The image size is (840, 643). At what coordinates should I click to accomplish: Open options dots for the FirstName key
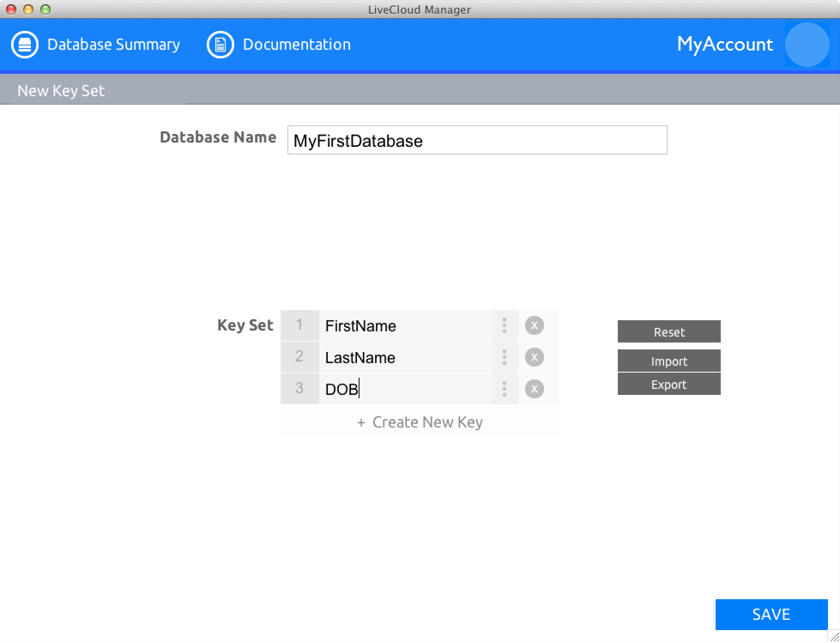[x=505, y=325]
